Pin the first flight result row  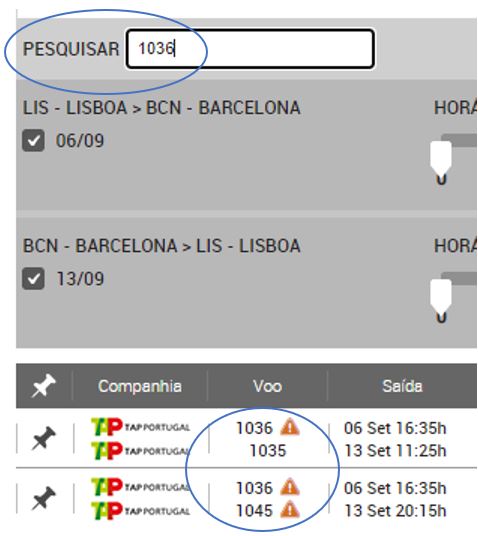[x=43, y=438]
